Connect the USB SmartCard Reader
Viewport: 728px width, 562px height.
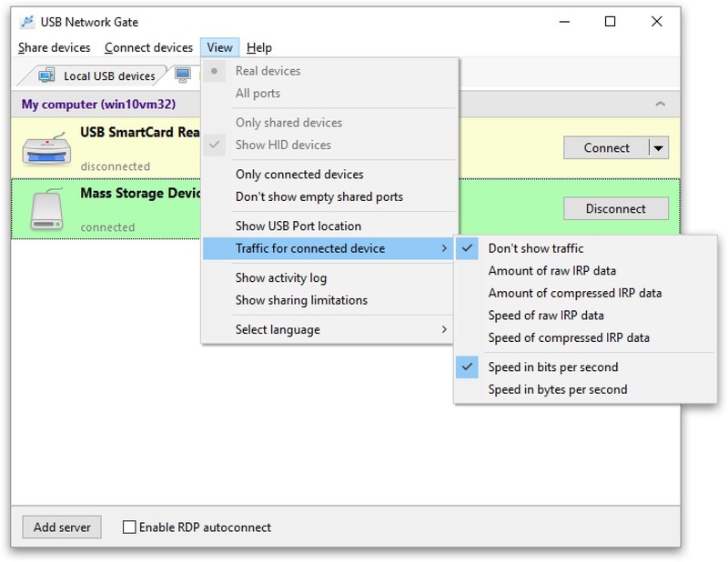point(606,148)
